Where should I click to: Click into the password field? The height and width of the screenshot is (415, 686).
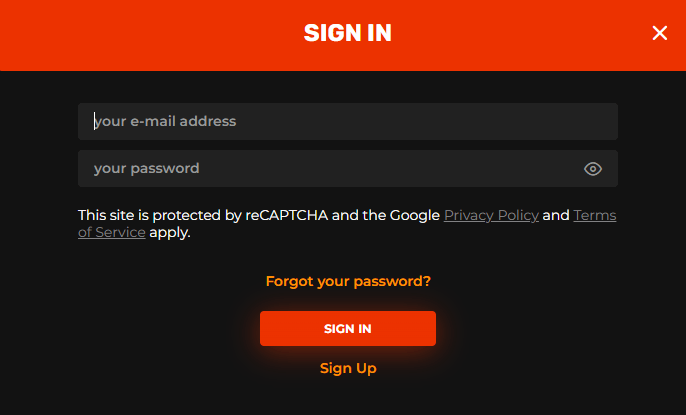tap(348, 169)
